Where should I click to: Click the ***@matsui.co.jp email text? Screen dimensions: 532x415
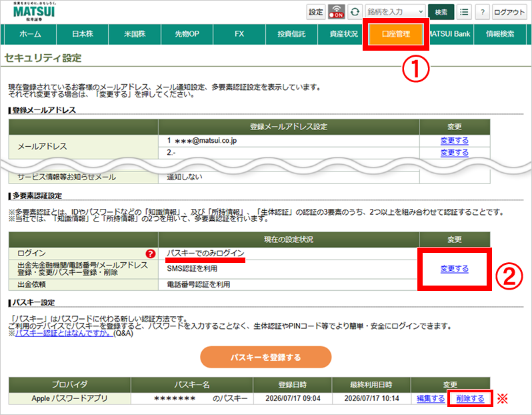(205, 141)
